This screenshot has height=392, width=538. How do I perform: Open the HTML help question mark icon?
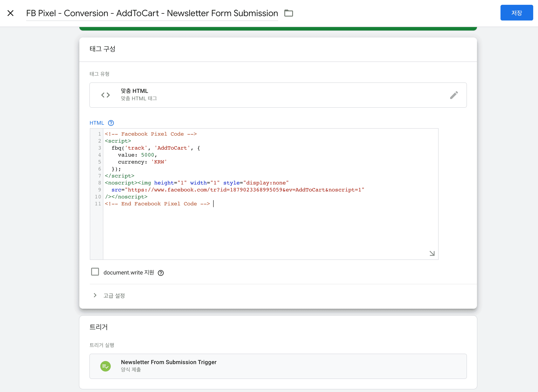111,123
